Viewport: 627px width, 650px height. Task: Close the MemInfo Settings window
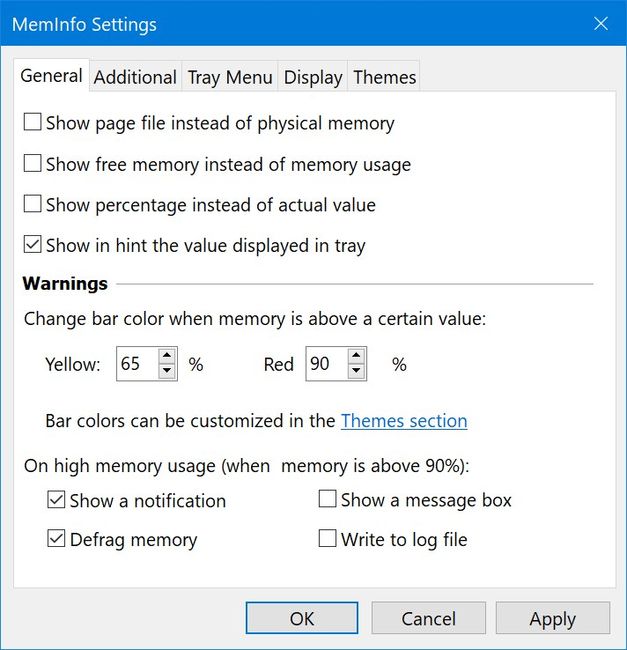coord(601,23)
